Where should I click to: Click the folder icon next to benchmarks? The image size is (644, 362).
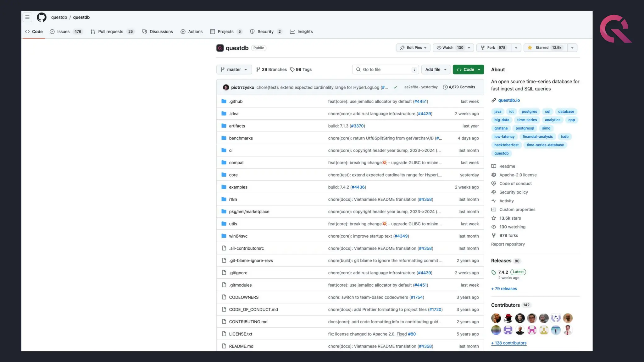(x=224, y=138)
